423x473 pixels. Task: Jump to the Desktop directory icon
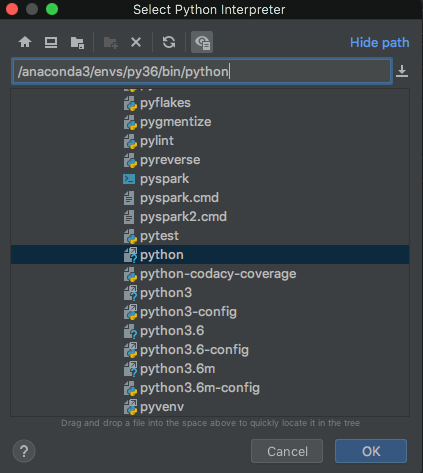point(51,42)
